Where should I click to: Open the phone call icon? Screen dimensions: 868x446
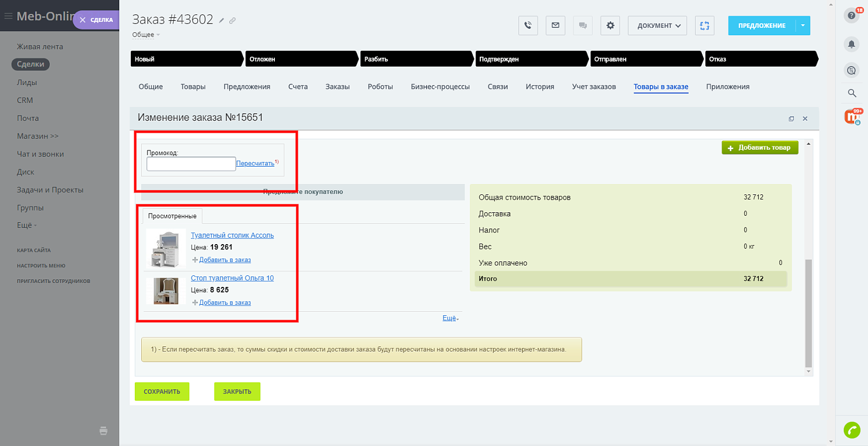click(528, 25)
